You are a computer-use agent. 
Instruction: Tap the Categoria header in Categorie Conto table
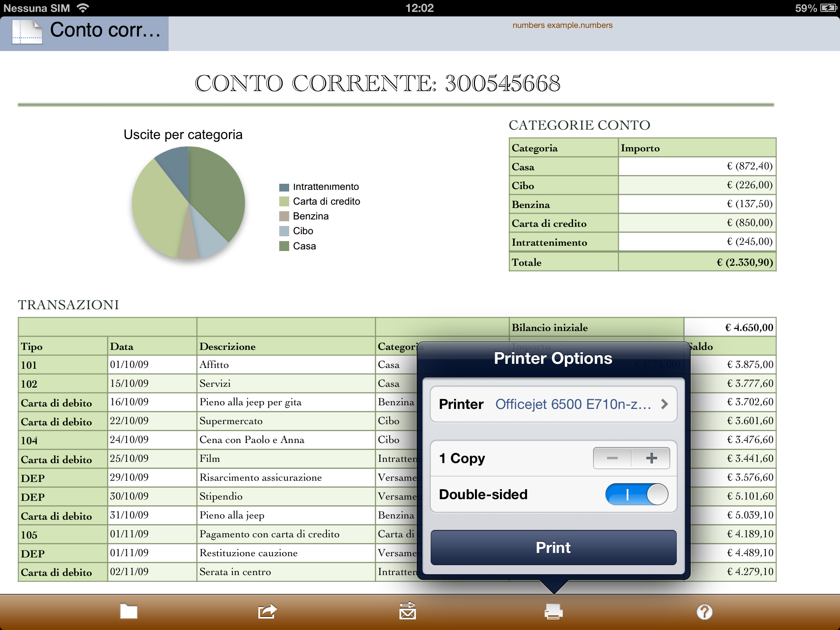tap(564, 148)
